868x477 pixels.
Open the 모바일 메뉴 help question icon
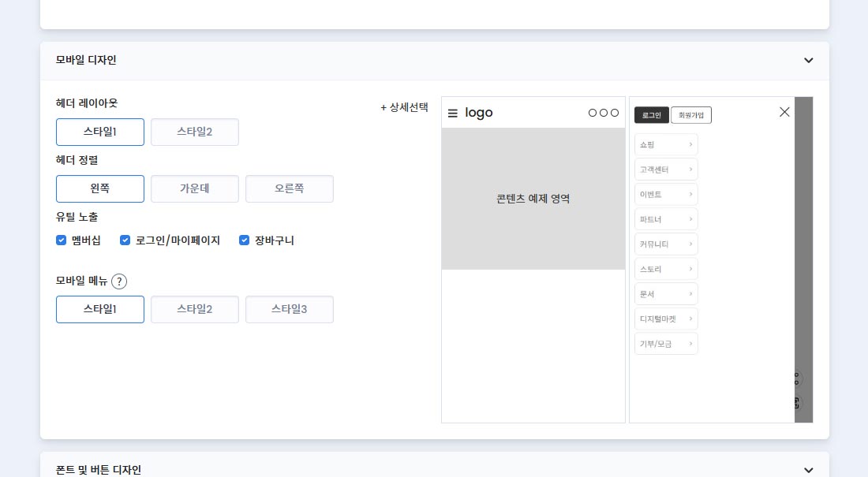pyautogui.click(x=119, y=281)
